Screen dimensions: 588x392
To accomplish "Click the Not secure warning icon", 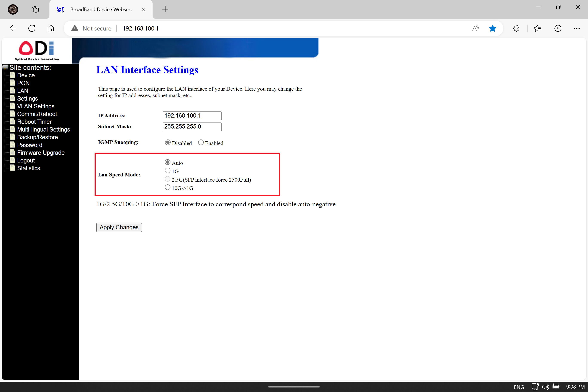I will [x=75, y=28].
